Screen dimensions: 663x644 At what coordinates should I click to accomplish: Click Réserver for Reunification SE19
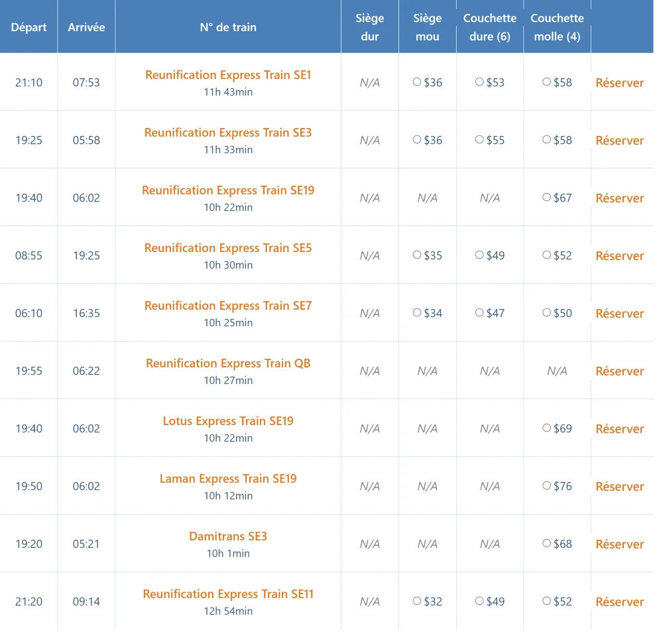tap(619, 198)
